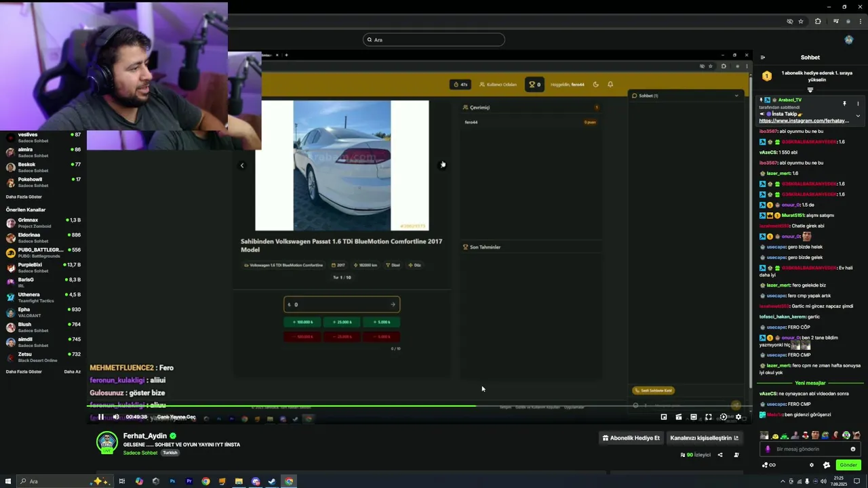Click the Gönder send button

(x=848, y=465)
